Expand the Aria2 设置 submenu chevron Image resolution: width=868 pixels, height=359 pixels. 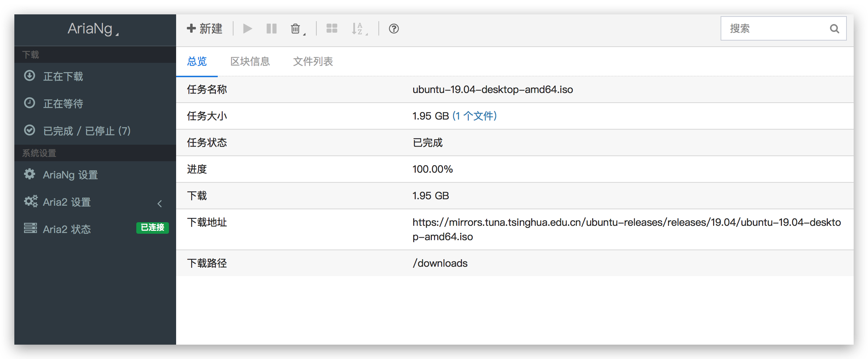pyautogui.click(x=160, y=204)
